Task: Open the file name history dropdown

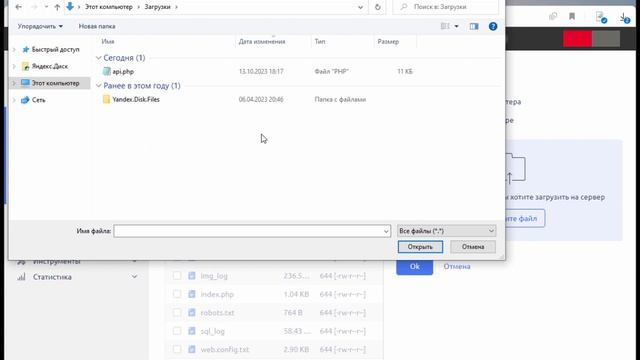Action: tap(386, 231)
